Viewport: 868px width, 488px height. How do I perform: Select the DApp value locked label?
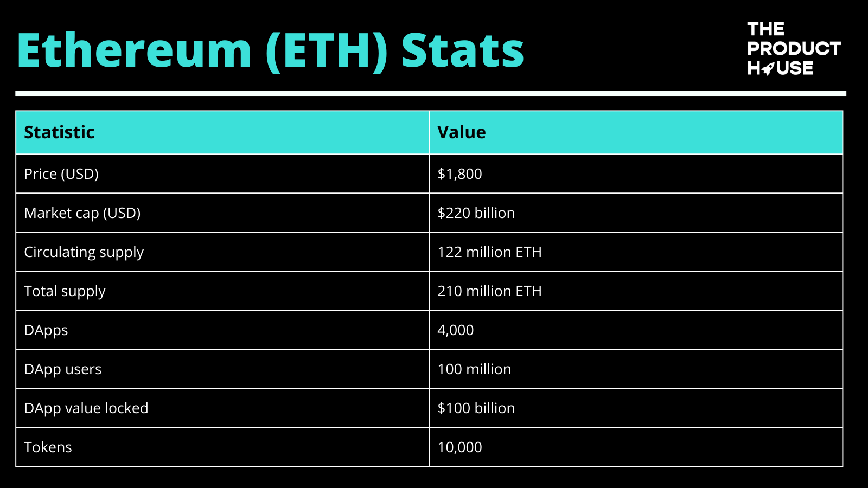tap(86, 408)
